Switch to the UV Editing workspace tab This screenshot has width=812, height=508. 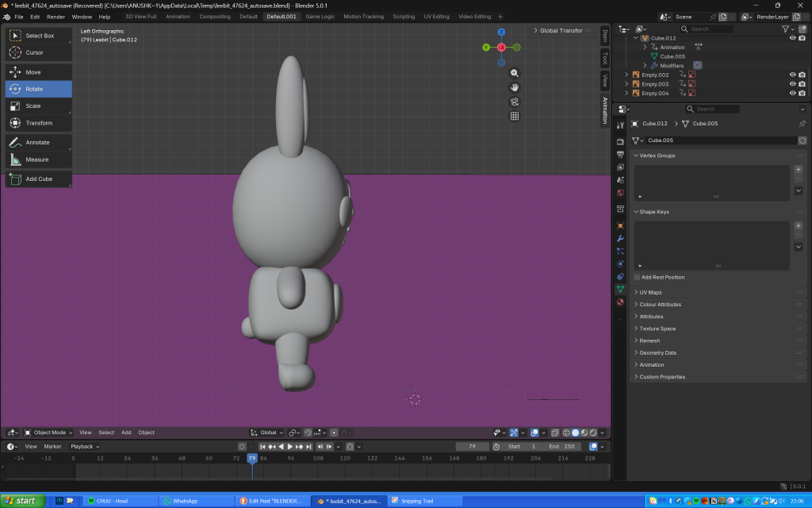point(436,17)
